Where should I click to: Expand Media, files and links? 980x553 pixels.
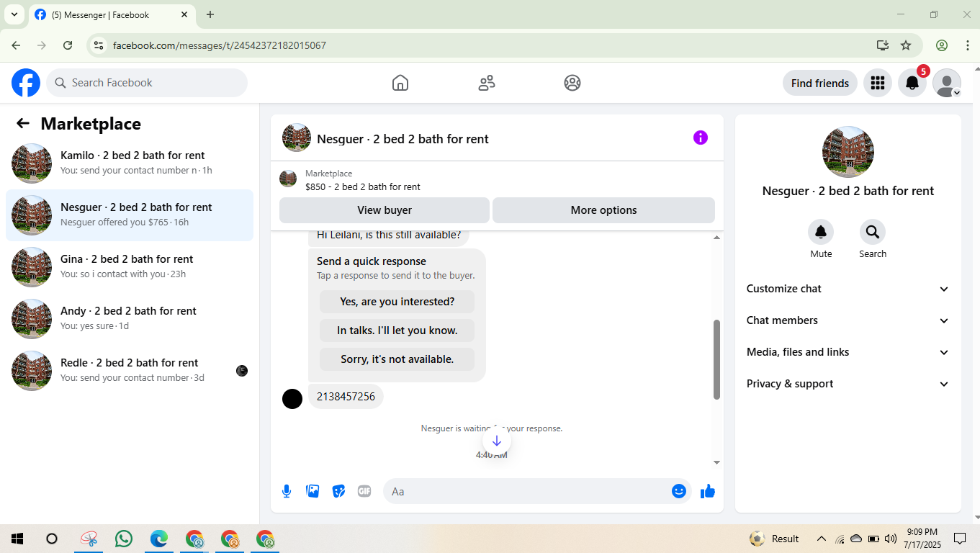pos(848,352)
